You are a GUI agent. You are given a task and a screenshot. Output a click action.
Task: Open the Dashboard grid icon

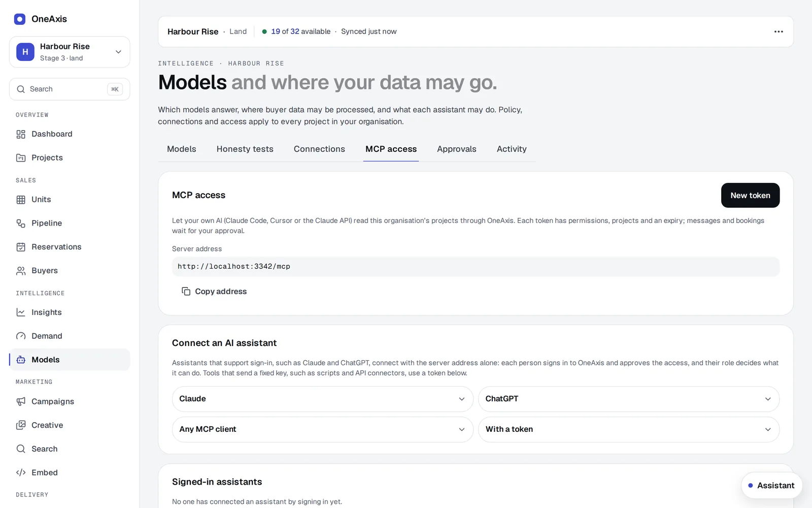[21, 134]
